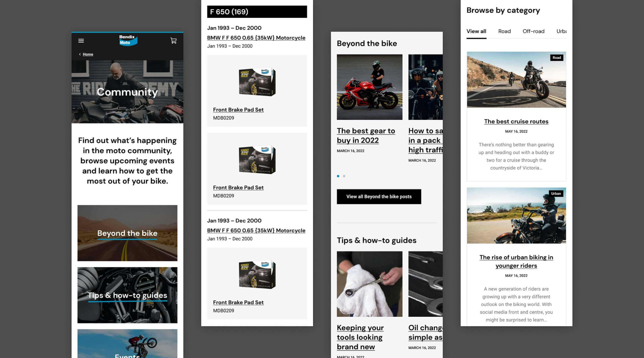Switch to the Off-road category tab
Image resolution: width=644 pixels, height=358 pixels.
533,31
